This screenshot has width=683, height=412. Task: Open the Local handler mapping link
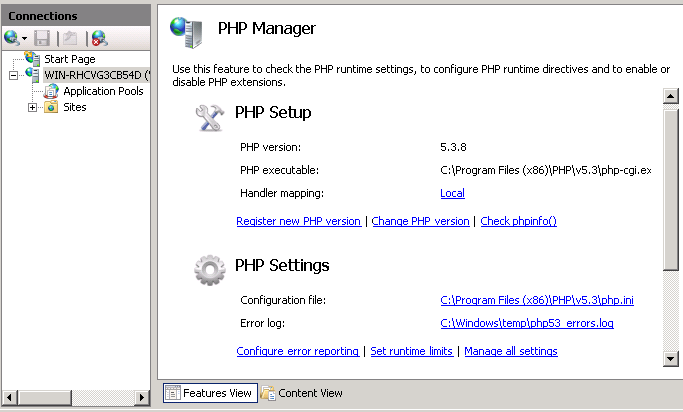pyautogui.click(x=453, y=193)
